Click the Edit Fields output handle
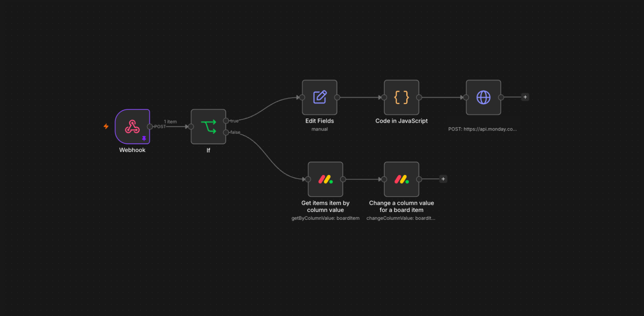Viewport: 644px width, 316px height. click(337, 97)
